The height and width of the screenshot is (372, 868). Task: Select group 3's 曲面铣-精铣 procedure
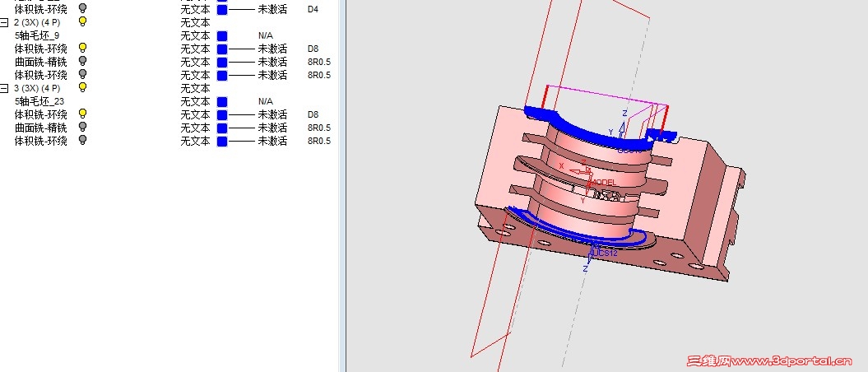[x=41, y=128]
